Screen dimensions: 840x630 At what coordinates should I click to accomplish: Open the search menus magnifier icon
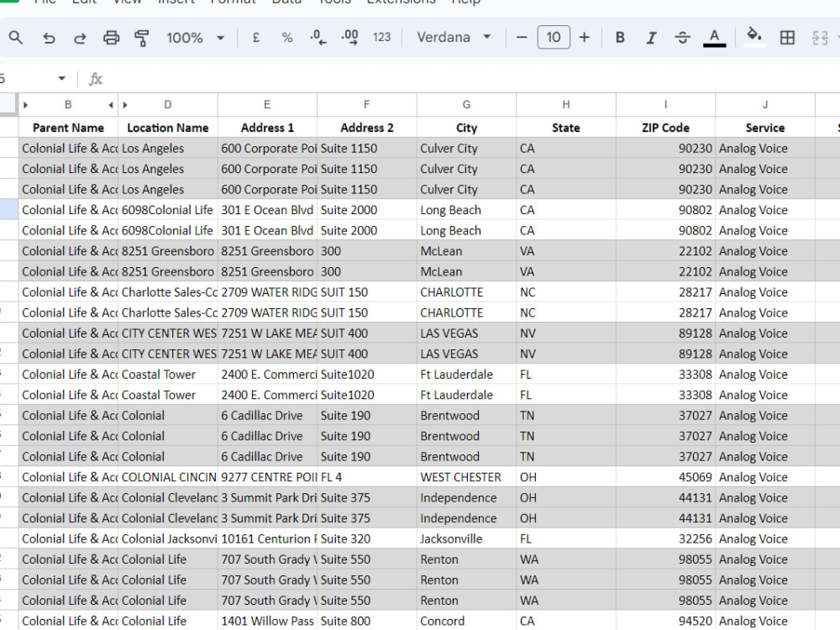point(16,38)
